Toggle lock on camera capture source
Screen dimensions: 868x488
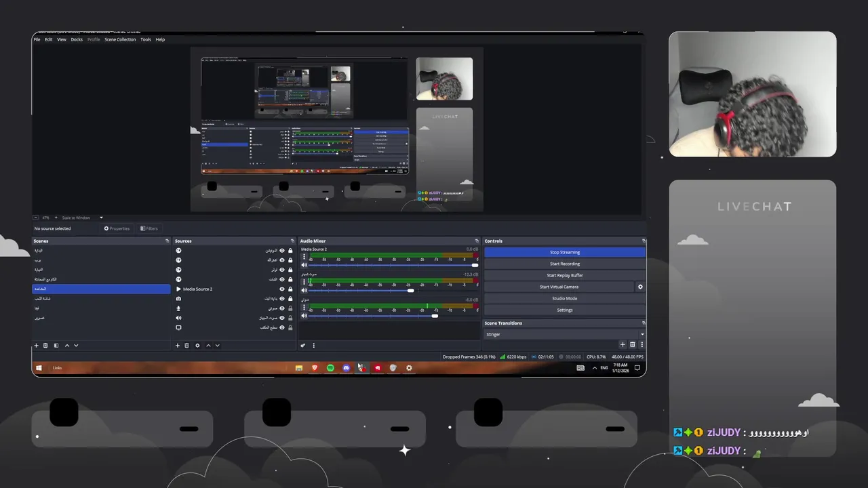[290, 299]
